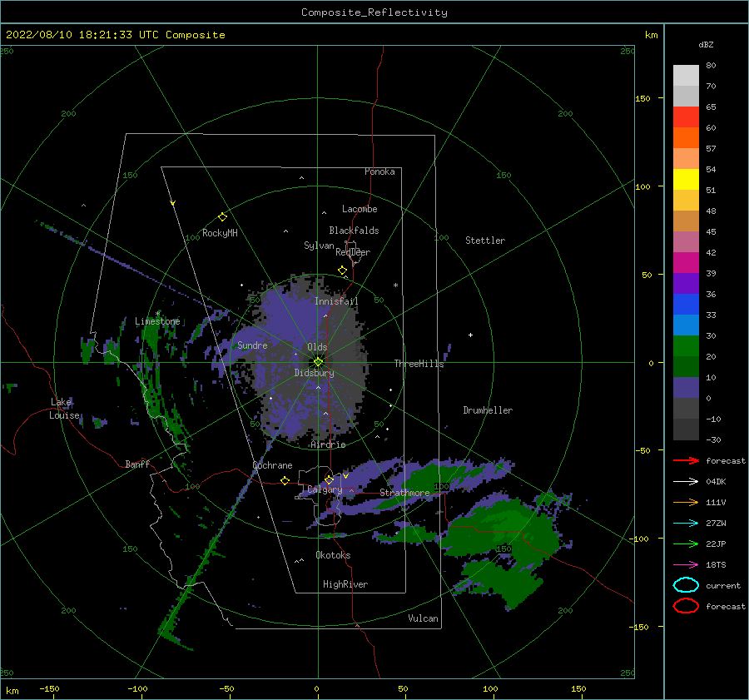The height and width of the screenshot is (700, 749).
Task: Click the magenta 18TS arrow icon
Action: coord(686,565)
